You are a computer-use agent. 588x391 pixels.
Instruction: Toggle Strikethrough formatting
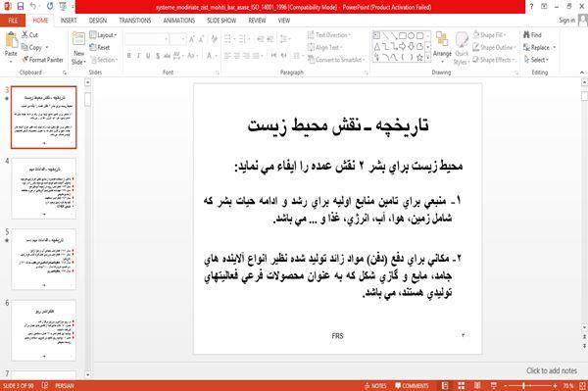(167, 56)
